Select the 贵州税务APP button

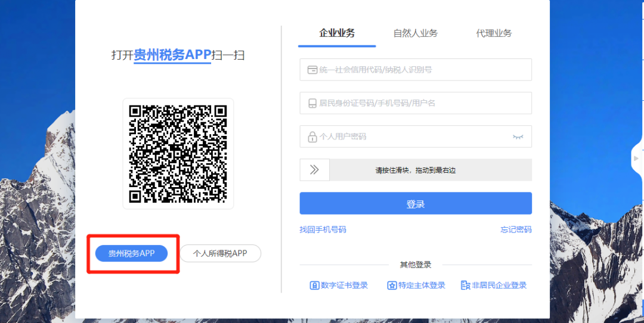tap(131, 253)
